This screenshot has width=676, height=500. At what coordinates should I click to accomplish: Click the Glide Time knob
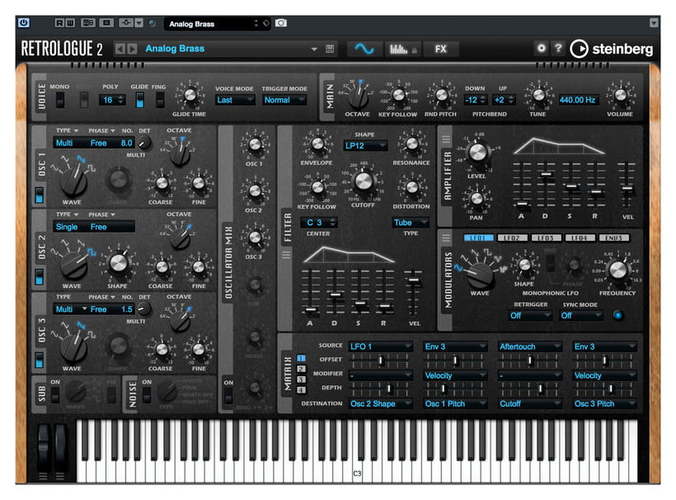190,94
